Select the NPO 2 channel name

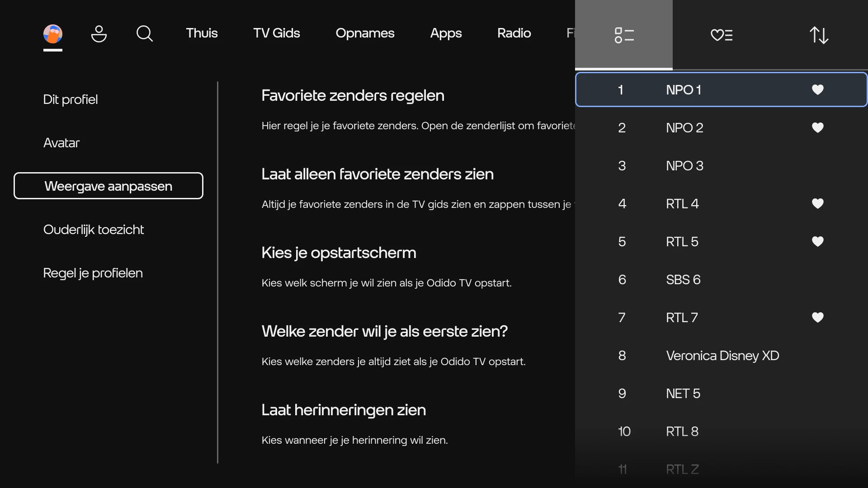pos(684,128)
